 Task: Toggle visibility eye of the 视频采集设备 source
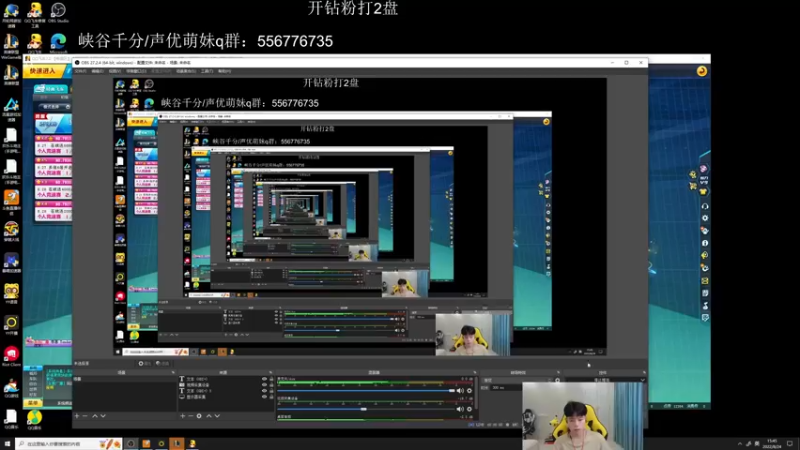(264, 385)
